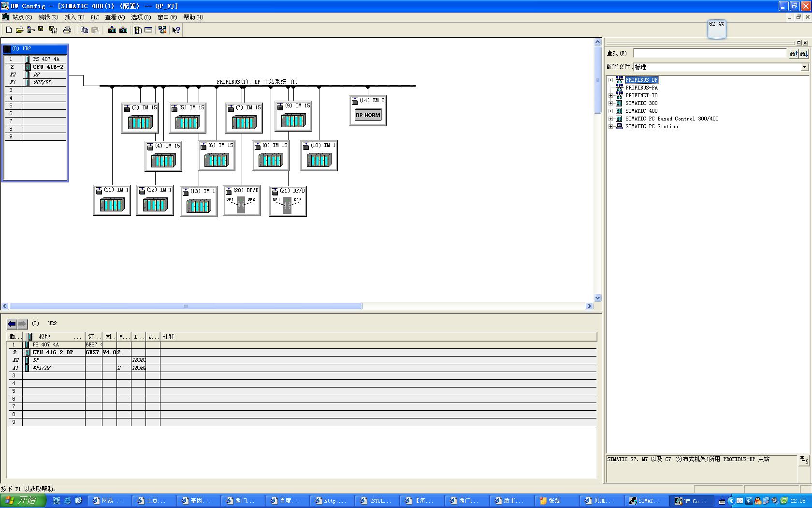Image resolution: width=812 pixels, height=508 pixels.
Task: Expand the SIMATIC 400 catalog node
Action: point(610,111)
